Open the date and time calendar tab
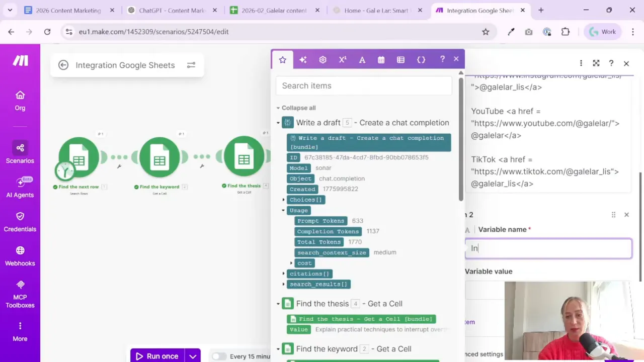644x362 pixels. [x=381, y=59]
